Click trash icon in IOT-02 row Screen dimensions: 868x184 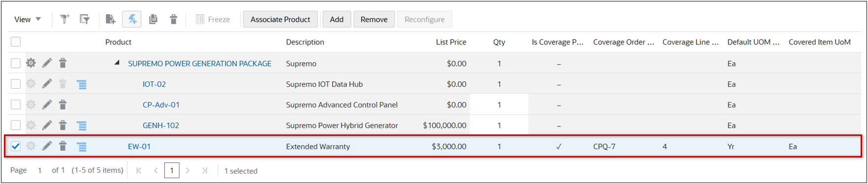click(63, 84)
